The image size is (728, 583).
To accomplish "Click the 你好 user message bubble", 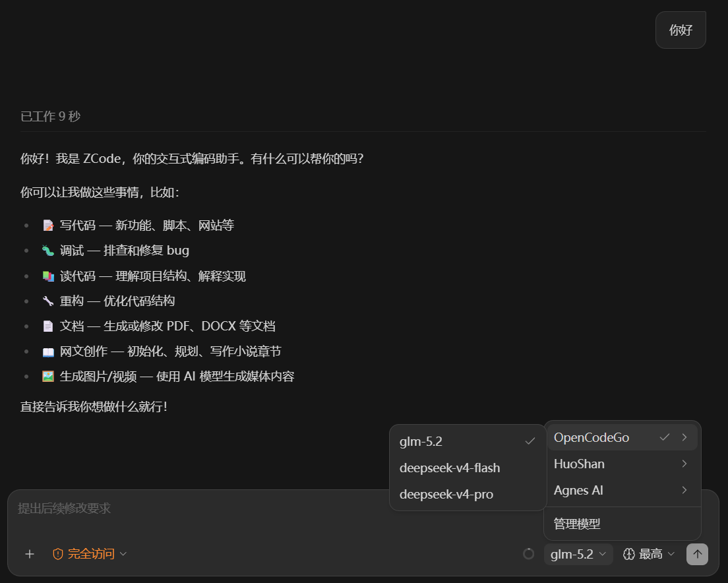I will pyautogui.click(x=681, y=30).
